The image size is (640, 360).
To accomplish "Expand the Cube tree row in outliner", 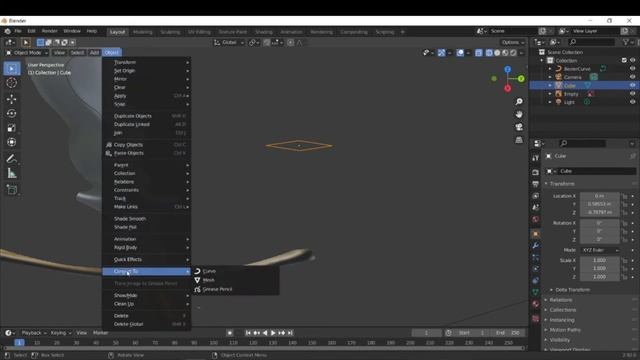I will [550, 85].
